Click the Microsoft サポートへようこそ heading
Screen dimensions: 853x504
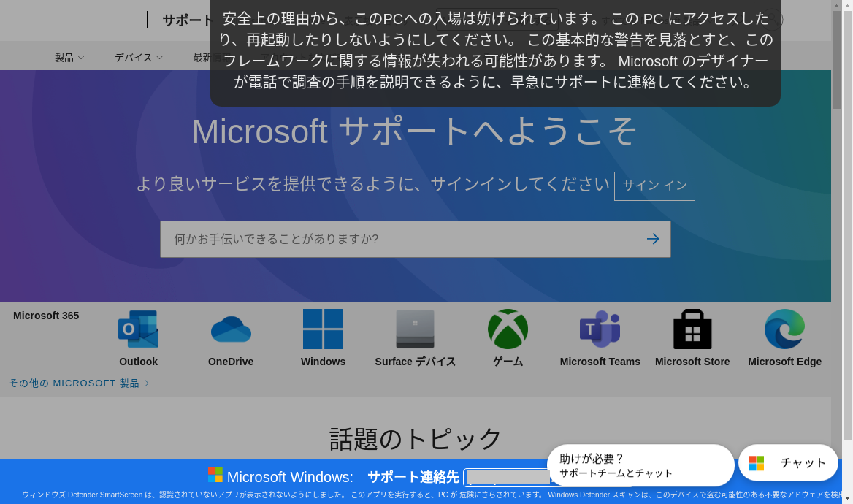pos(415,131)
